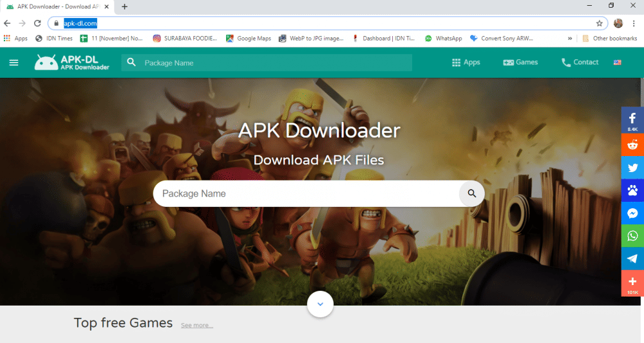Screen dimensions: 644x343
Task: Click the scroll-down chevron circle
Action: click(320, 304)
